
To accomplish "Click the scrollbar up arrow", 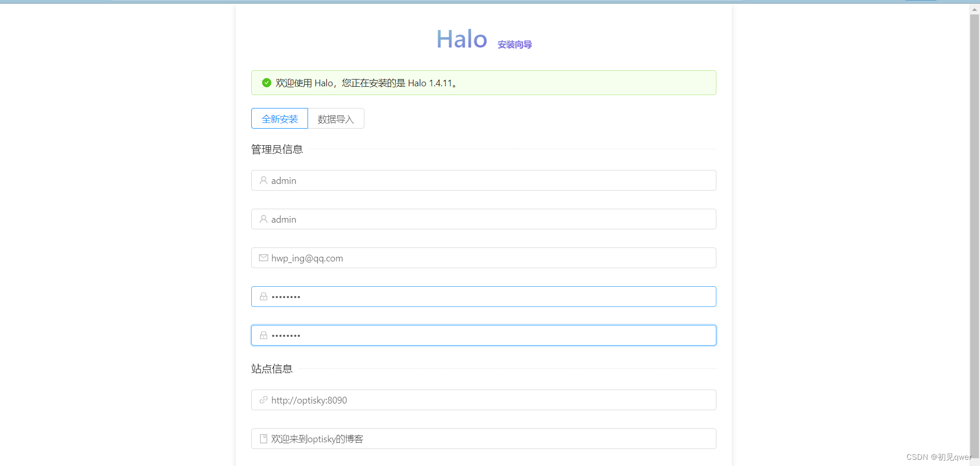I will tap(974, 9).
